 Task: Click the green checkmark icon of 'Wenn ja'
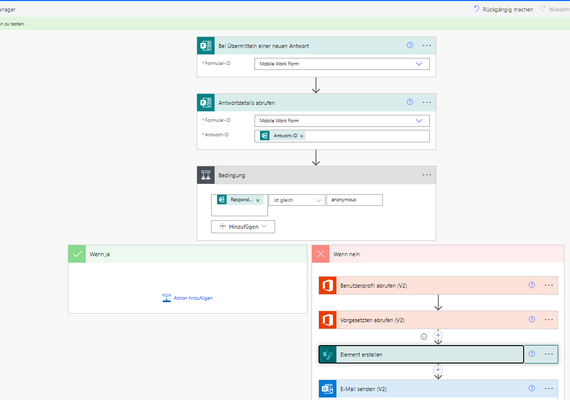tap(77, 254)
